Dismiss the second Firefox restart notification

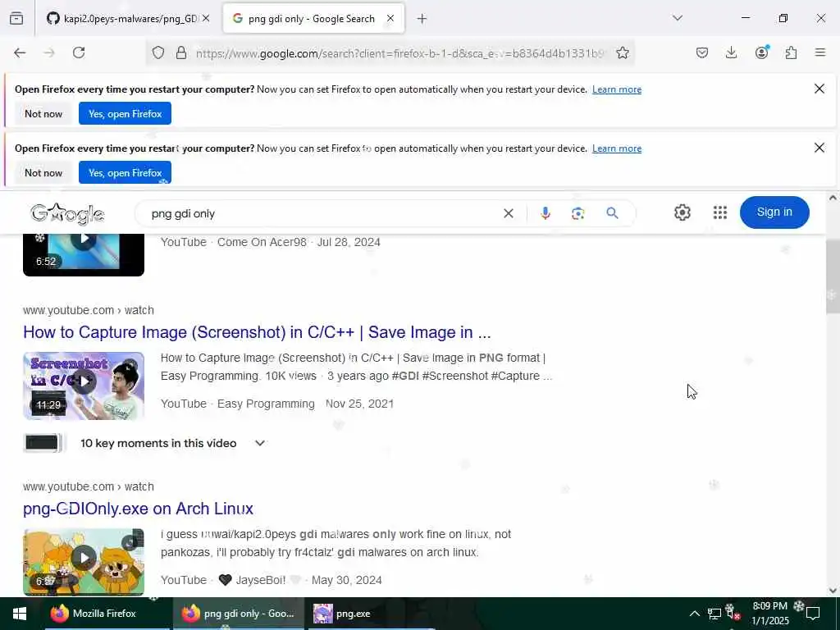pyautogui.click(x=819, y=148)
